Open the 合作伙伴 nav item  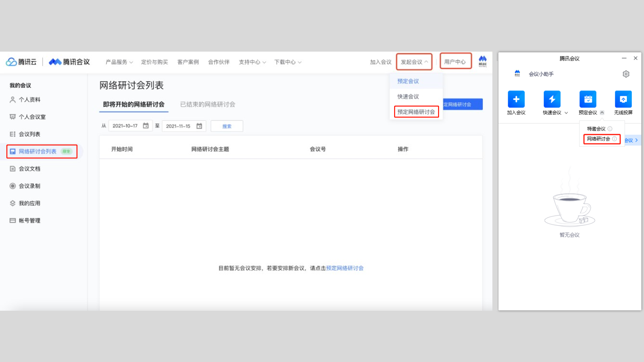[219, 62]
